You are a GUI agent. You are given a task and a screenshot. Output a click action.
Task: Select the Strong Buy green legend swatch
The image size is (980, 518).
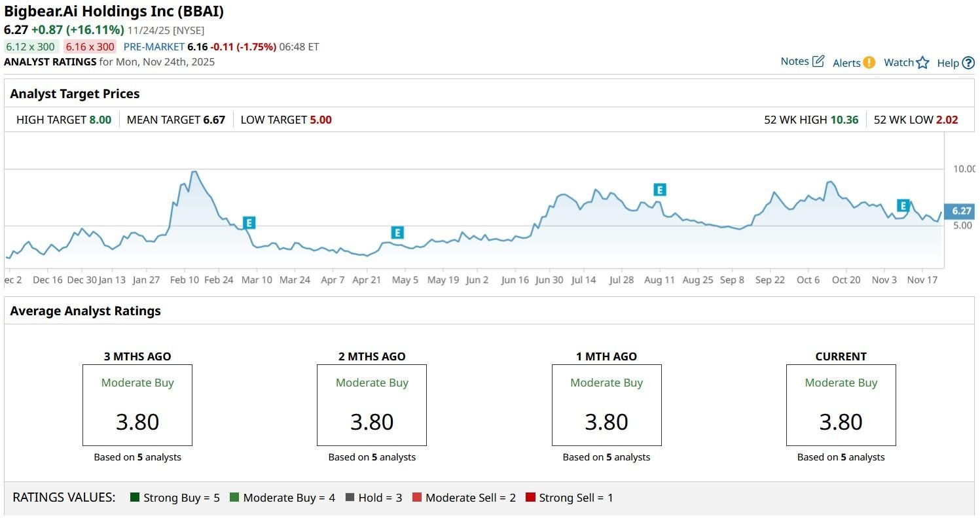[x=136, y=497]
